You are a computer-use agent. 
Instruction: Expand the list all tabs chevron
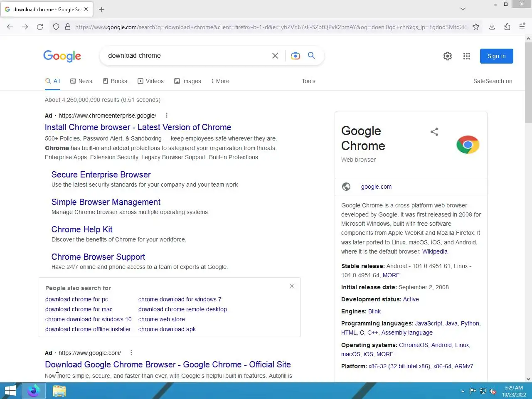(463, 9)
